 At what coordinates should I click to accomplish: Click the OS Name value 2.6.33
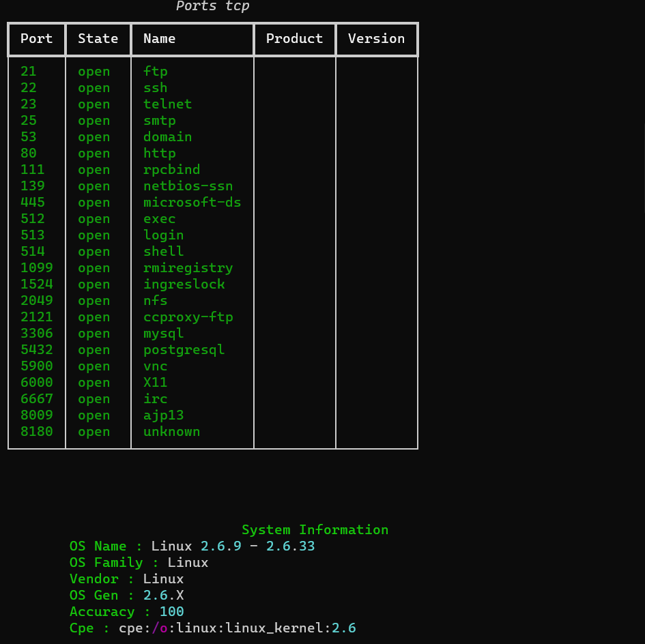click(290, 546)
